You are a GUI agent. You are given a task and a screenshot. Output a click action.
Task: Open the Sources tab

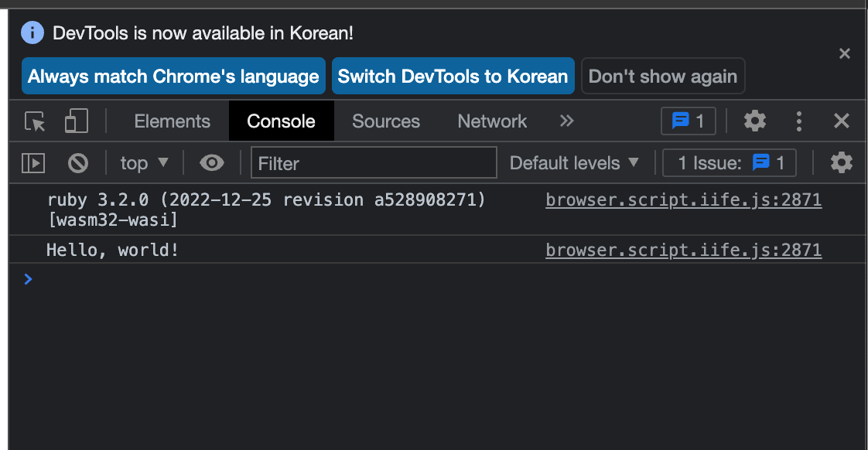[x=386, y=121]
